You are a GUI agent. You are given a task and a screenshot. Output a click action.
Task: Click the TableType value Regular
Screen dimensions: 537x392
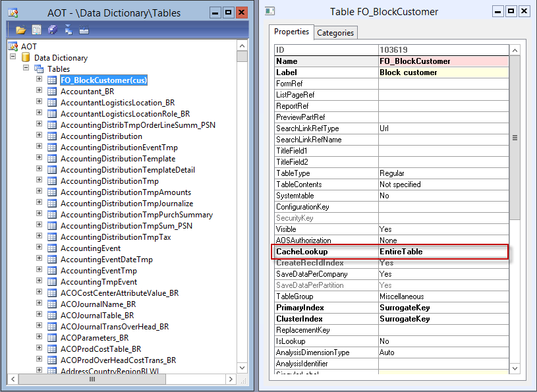point(443,173)
